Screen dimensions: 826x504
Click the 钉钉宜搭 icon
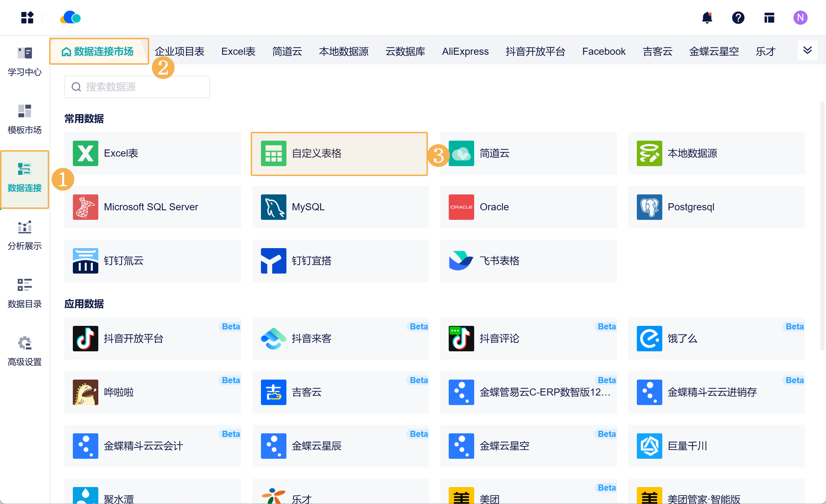tap(274, 261)
